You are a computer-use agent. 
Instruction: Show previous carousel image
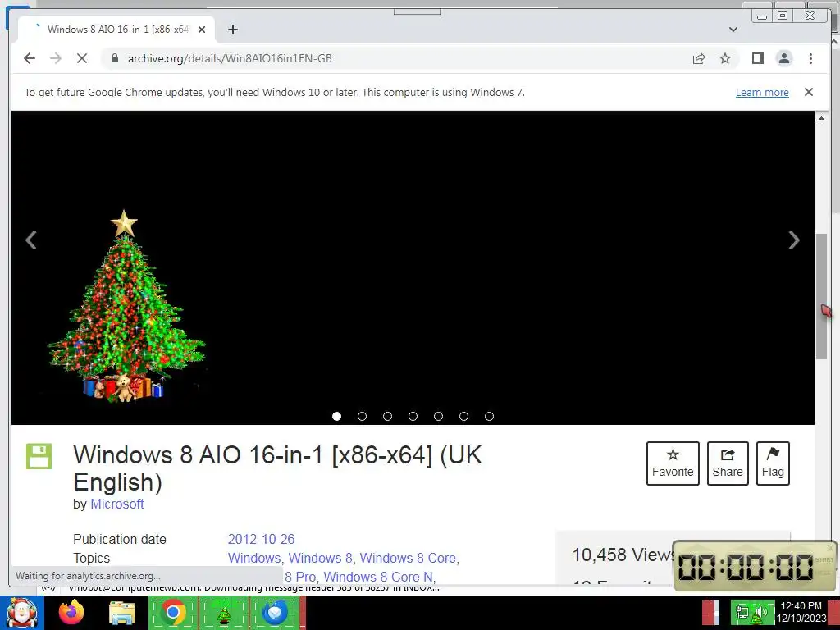(x=31, y=240)
